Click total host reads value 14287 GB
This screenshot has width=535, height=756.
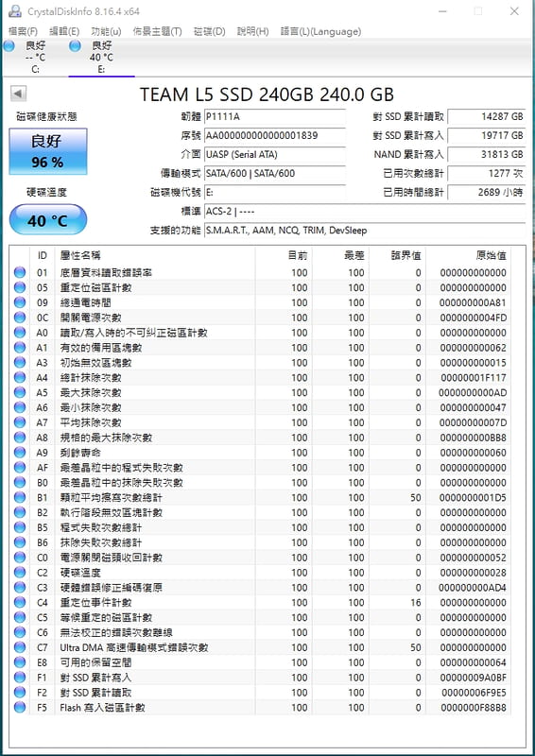[x=486, y=116]
